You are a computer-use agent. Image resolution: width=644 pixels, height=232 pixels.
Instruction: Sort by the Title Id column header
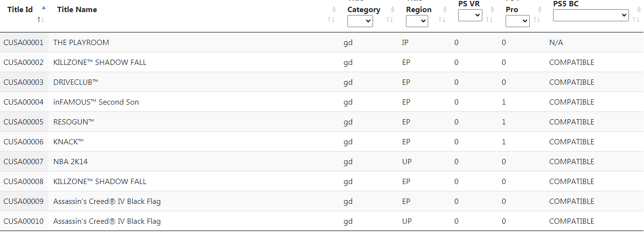click(x=20, y=10)
